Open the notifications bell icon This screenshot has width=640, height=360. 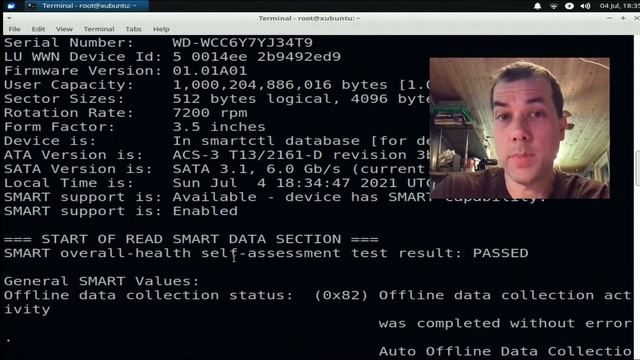(538, 6)
